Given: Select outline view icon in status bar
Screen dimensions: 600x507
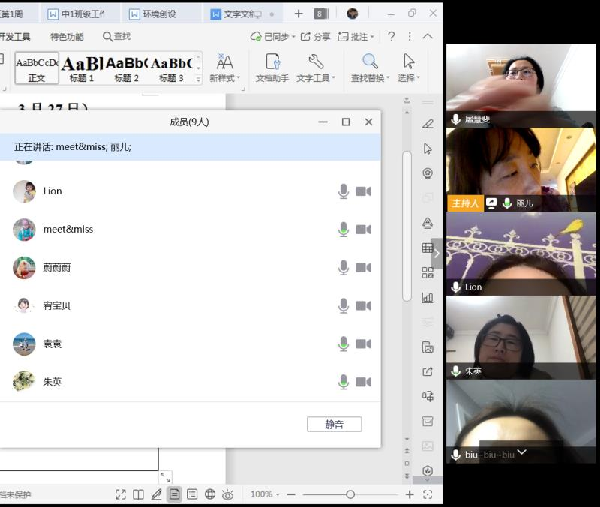Looking at the screenshot, I should coord(192,494).
